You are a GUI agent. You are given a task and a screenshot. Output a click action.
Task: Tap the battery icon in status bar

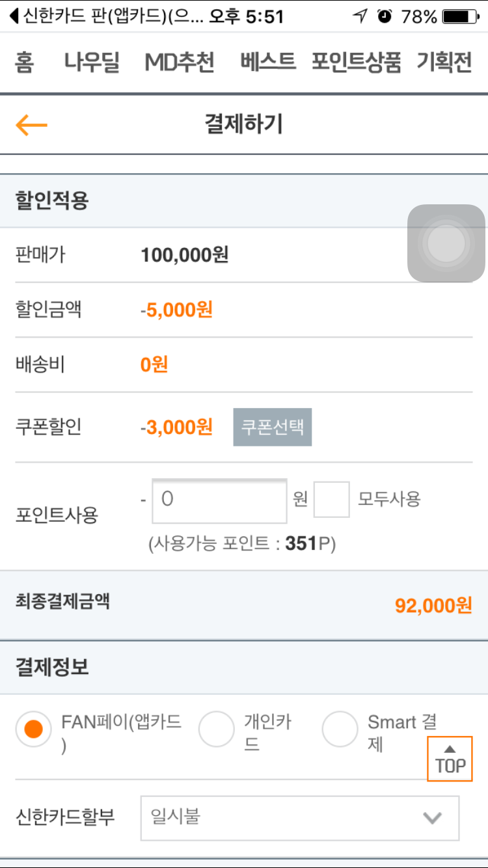pyautogui.click(x=460, y=16)
